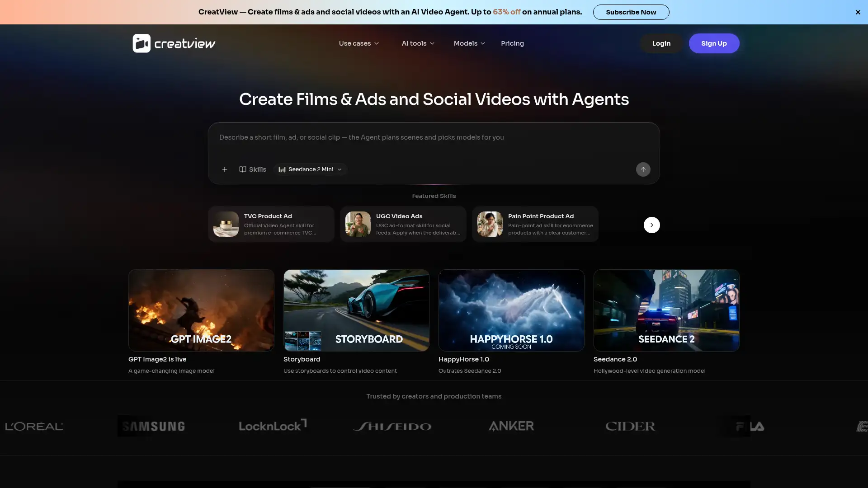868x488 pixels.
Task: Open the HAPPYHORSE 1.0 card image
Action: 511,310
